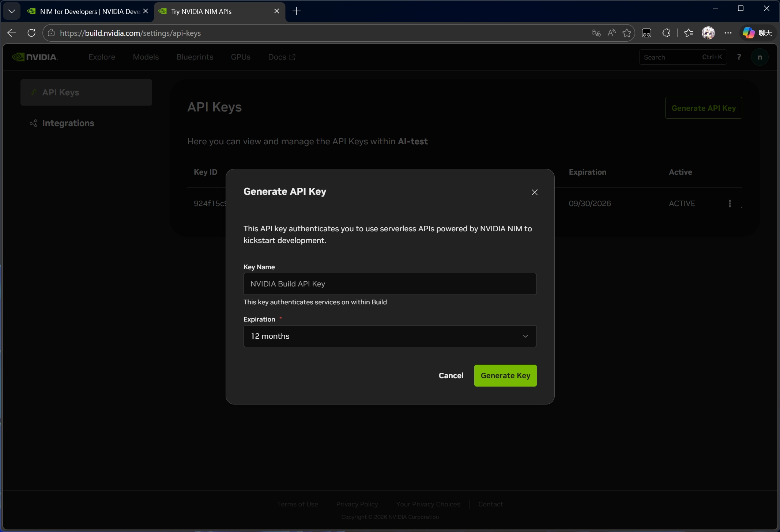Add page to favorites with star icon
Viewport: 780px width, 532px height.
(628, 33)
